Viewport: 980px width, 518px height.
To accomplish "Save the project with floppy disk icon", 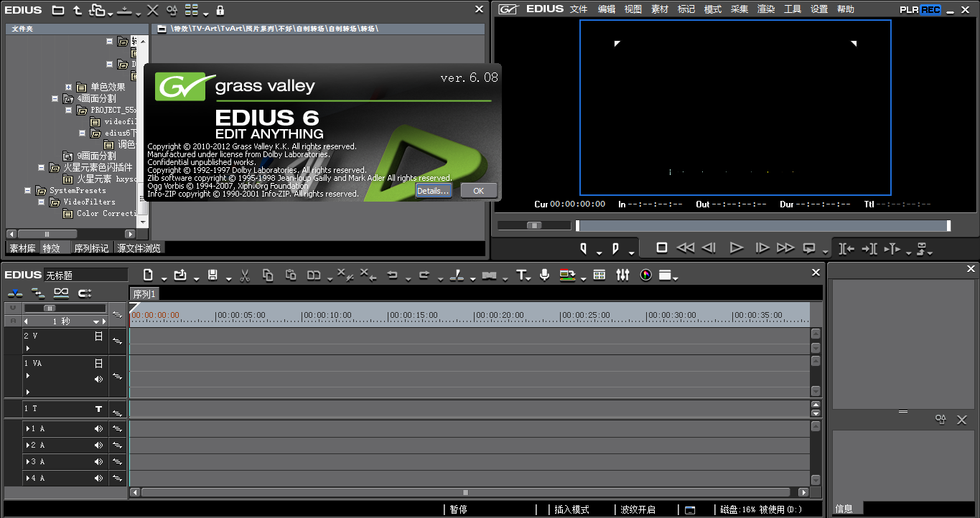I will (213, 275).
